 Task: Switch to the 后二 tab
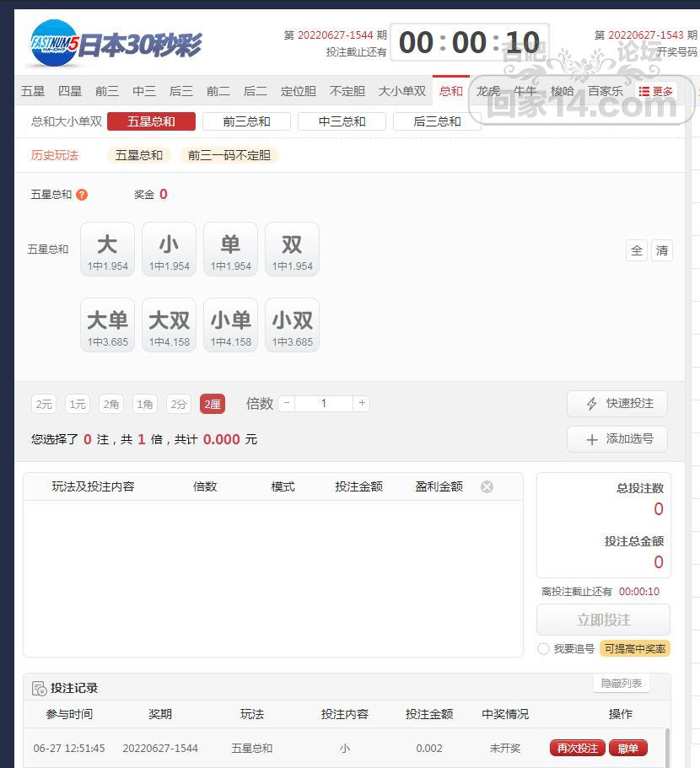coord(256,92)
